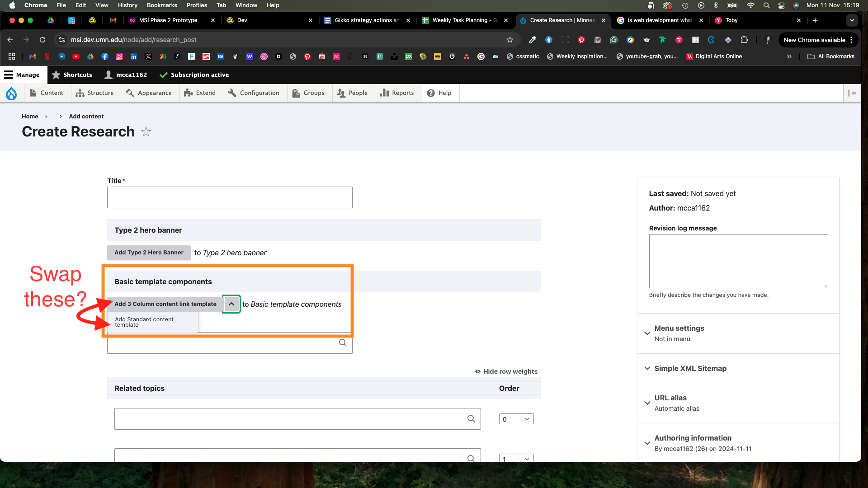Click the Revision log message textarea
Image resolution: width=868 pixels, height=488 pixels.
[738, 261]
